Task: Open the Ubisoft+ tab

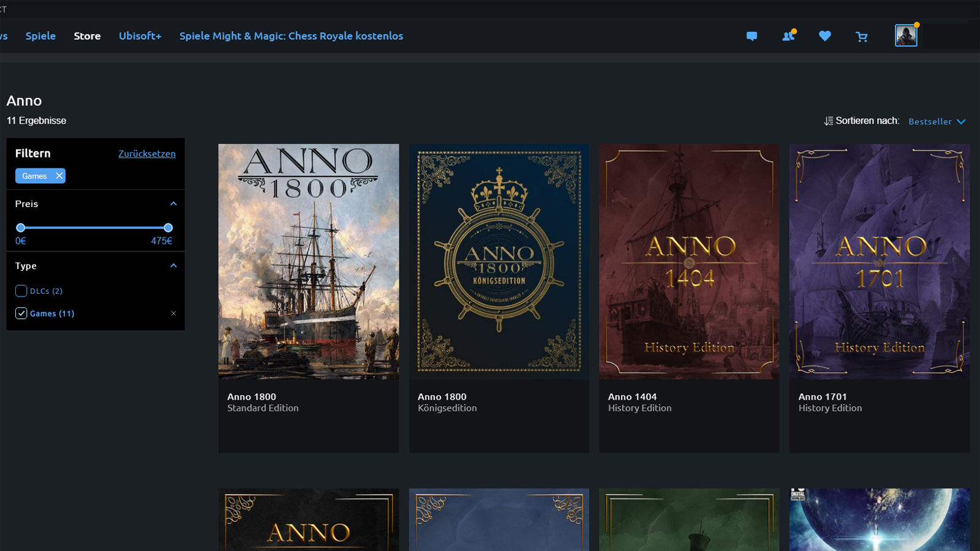Action: point(140,36)
